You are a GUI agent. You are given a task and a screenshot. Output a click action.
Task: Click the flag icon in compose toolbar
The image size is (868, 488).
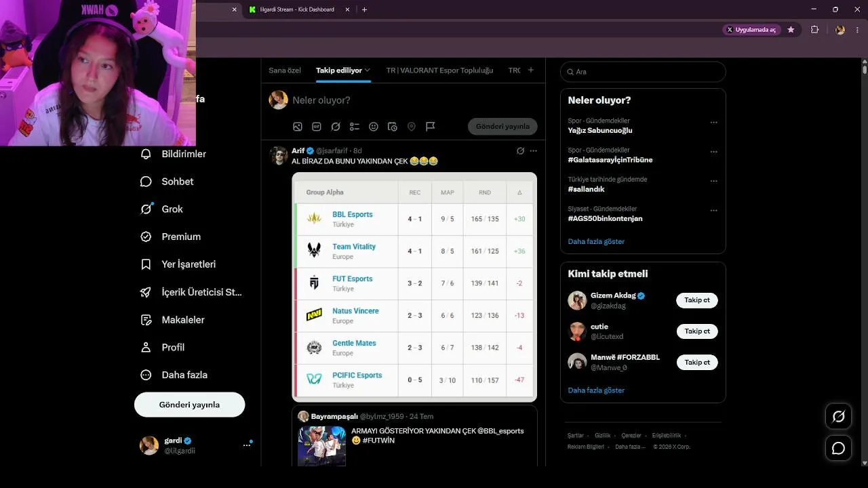(x=430, y=127)
